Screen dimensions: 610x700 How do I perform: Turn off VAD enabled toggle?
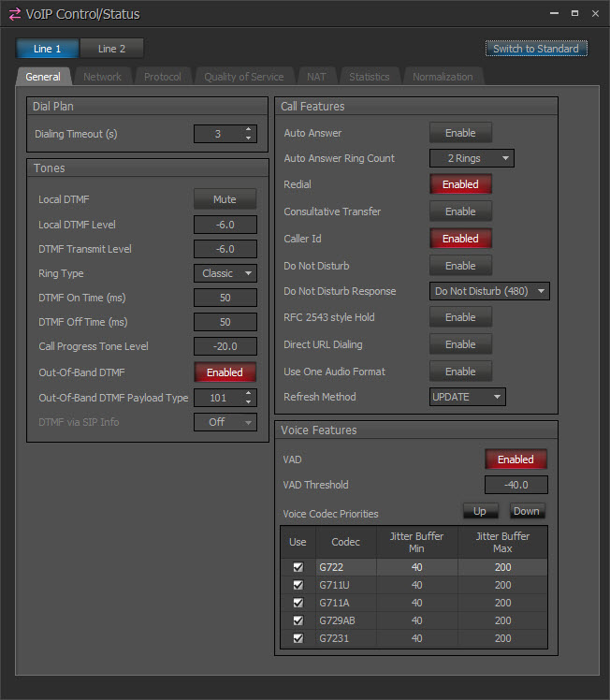[516, 459]
